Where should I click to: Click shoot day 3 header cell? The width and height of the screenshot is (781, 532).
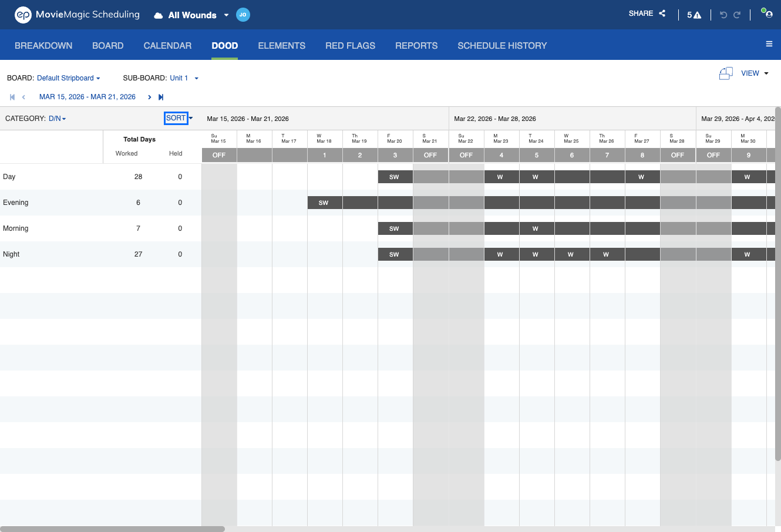[x=395, y=155]
